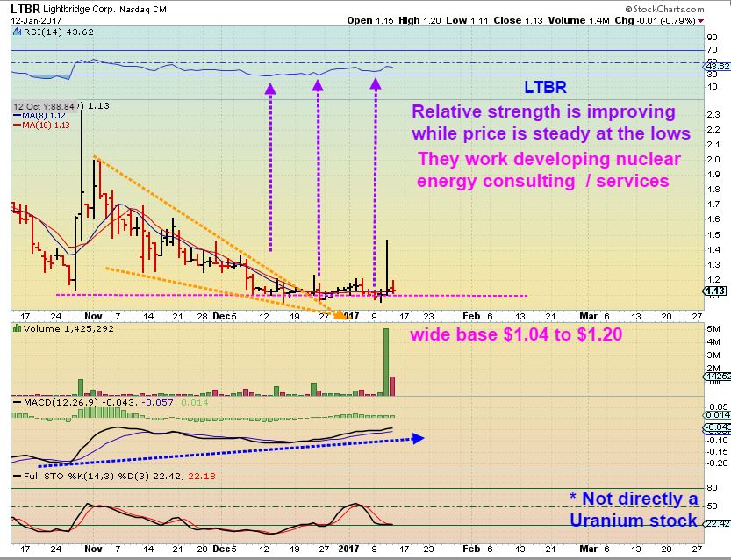Click the RSI indicator icon

point(17,32)
